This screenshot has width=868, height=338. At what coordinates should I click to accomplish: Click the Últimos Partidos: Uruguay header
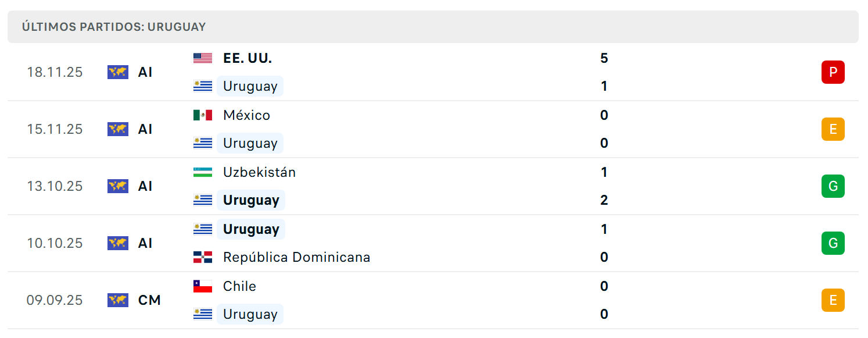pyautogui.click(x=114, y=27)
